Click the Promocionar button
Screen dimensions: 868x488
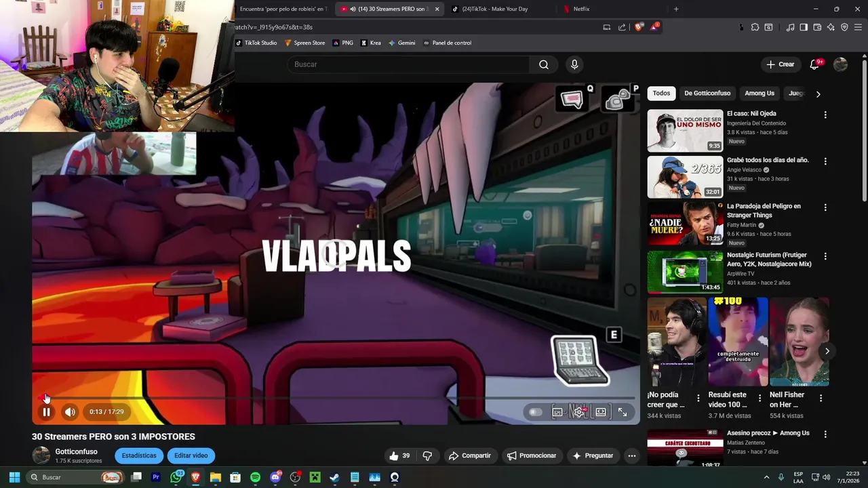point(532,456)
